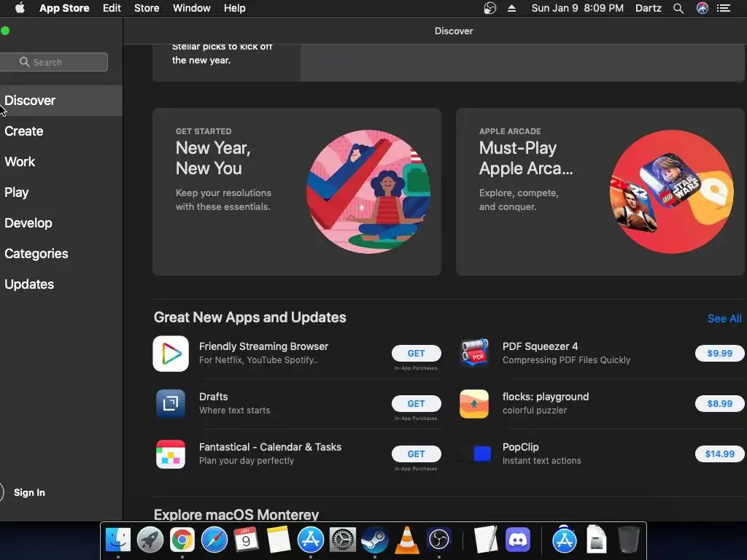Select Develop in the sidebar
747x560 pixels.
coord(61,223)
